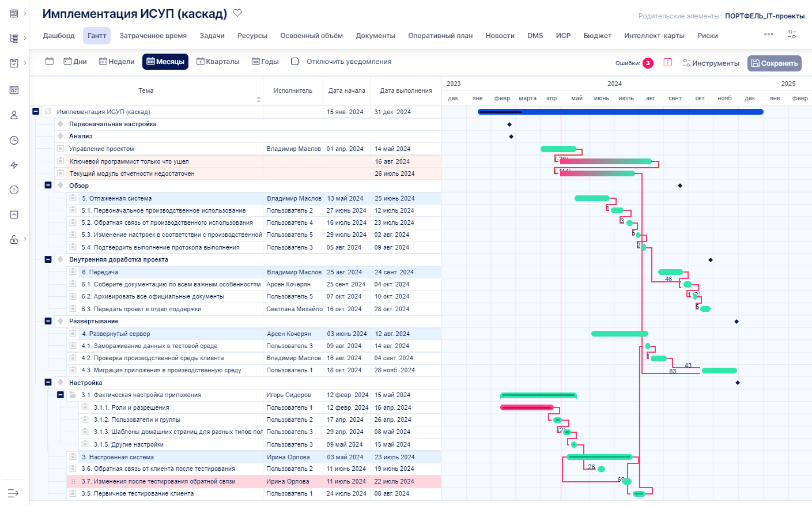This screenshot has height=506, width=812.
Task: Open the clipboard checklist sidebar icon
Action: coord(14,63)
